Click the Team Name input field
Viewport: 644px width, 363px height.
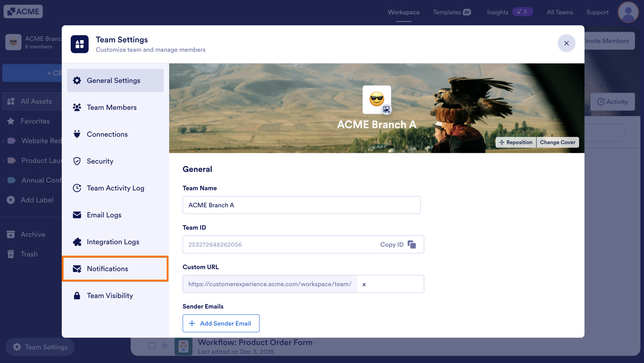point(301,205)
